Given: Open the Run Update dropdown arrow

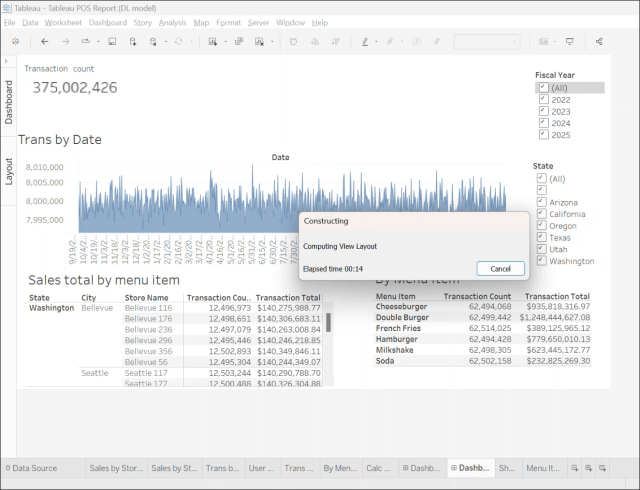Looking at the screenshot, I should point(191,42).
